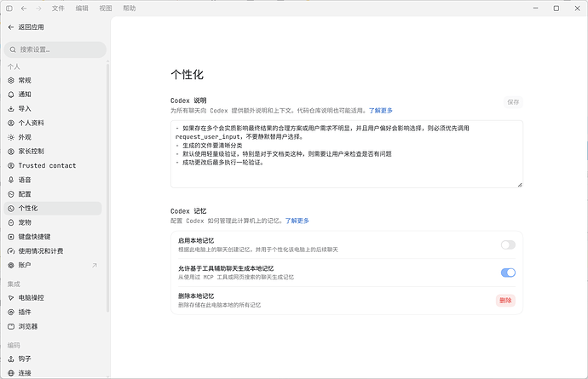Grab the text area resize handle
This screenshot has height=379, width=588.
click(x=520, y=185)
